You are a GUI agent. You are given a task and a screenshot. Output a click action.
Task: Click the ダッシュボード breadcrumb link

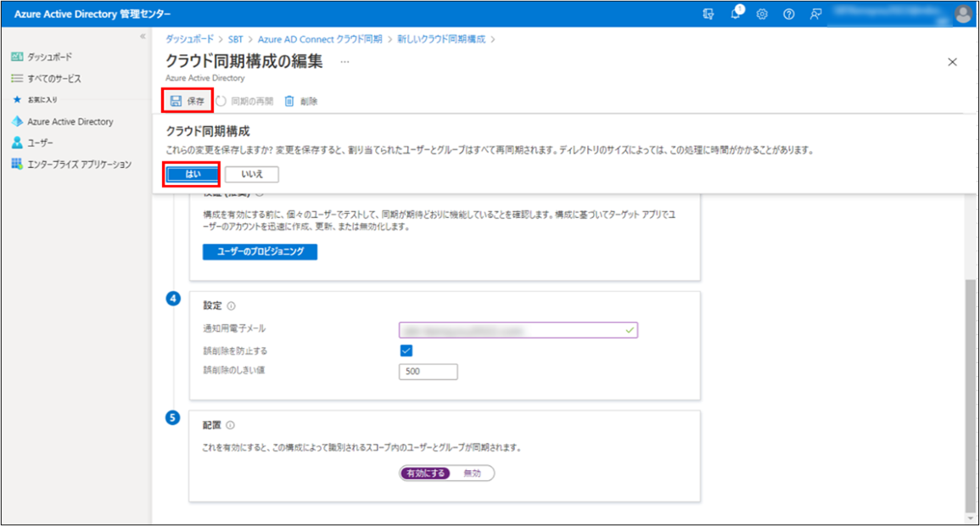pyautogui.click(x=189, y=39)
